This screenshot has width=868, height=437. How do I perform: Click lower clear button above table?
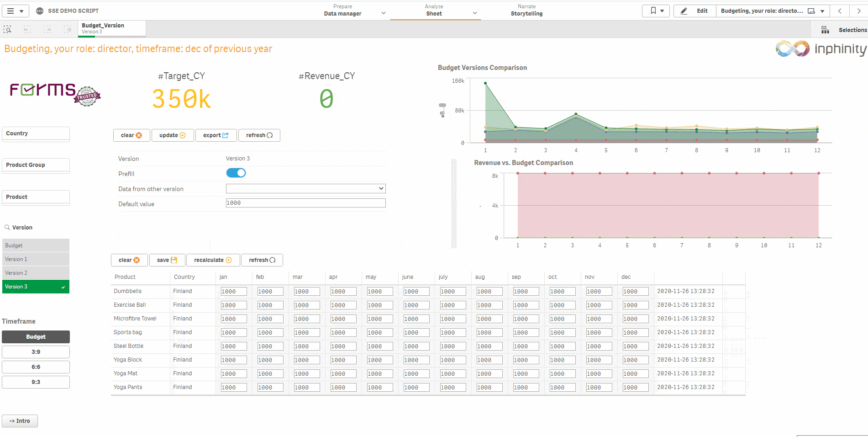click(129, 260)
